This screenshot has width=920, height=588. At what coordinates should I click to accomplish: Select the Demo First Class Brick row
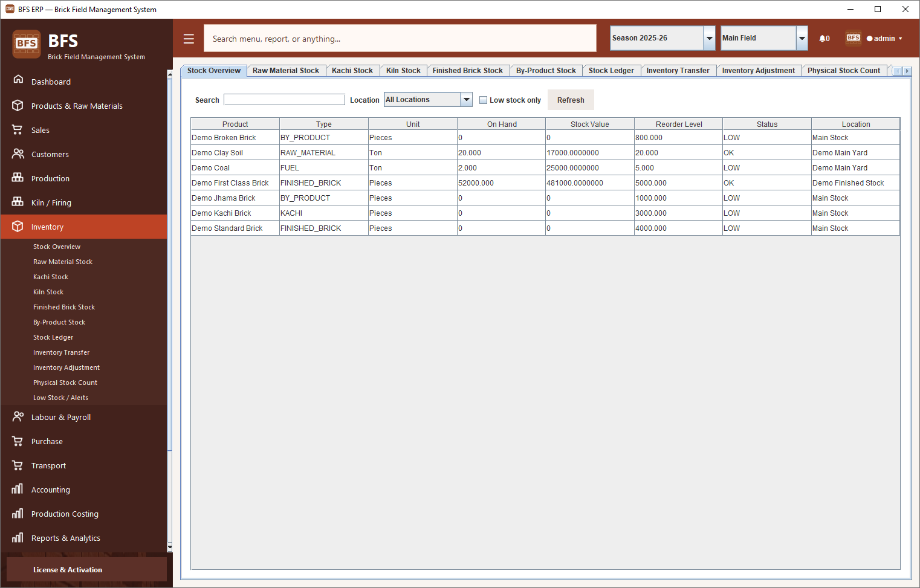545,183
